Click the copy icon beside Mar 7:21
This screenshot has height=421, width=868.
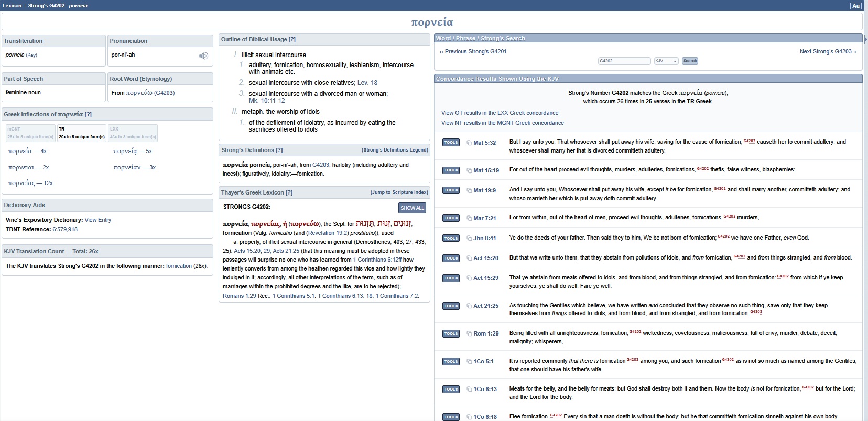[x=469, y=218]
